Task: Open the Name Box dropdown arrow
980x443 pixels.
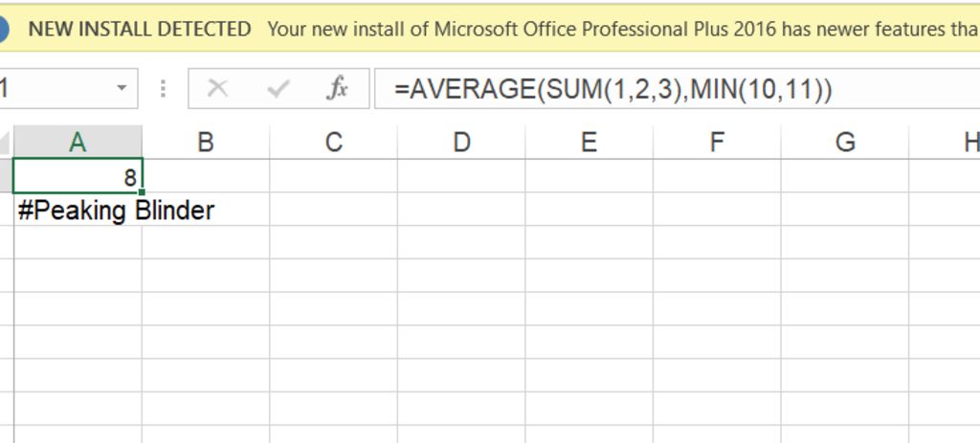Action: click(122, 89)
